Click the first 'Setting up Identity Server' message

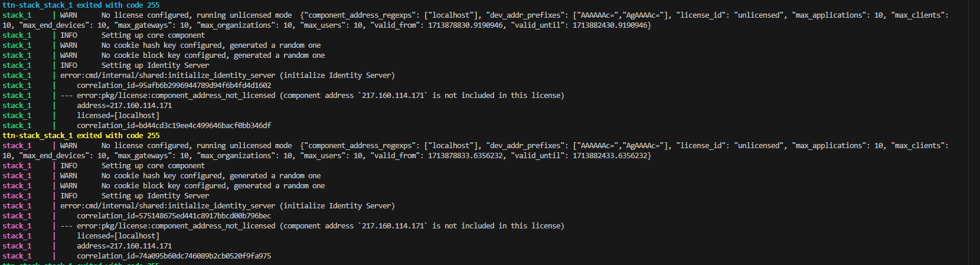(x=155, y=66)
